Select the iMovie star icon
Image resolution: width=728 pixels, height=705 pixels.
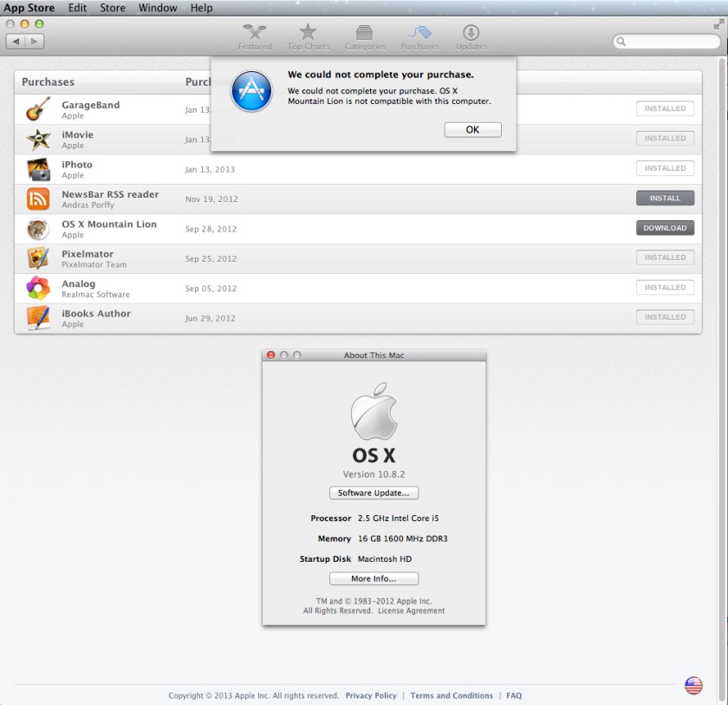tap(38, 140)
